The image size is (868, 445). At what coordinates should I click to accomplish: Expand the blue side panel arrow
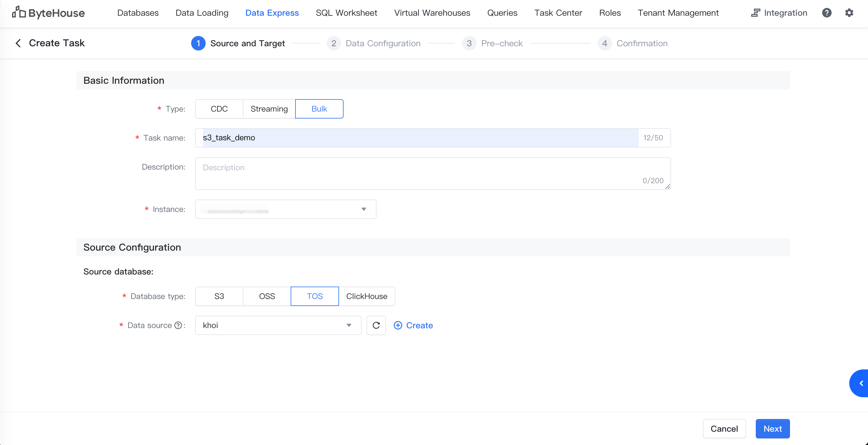(x=860, y=383)
